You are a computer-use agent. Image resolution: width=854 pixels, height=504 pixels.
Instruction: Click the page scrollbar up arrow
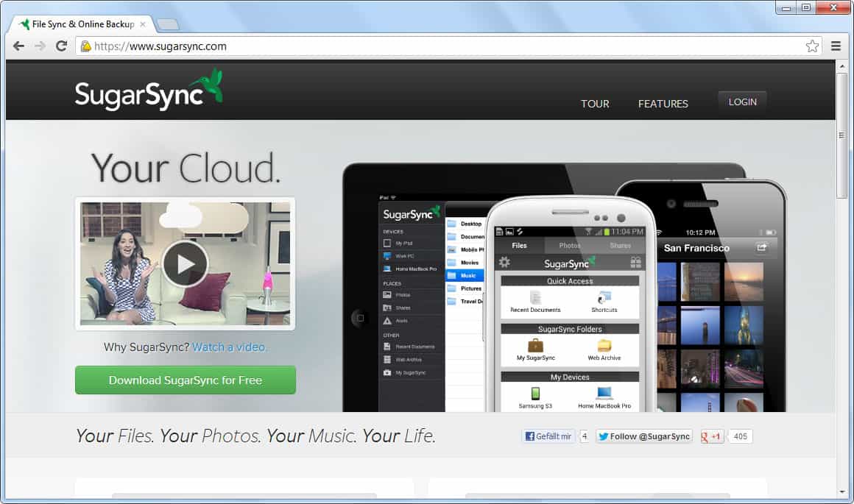(842, 66)
